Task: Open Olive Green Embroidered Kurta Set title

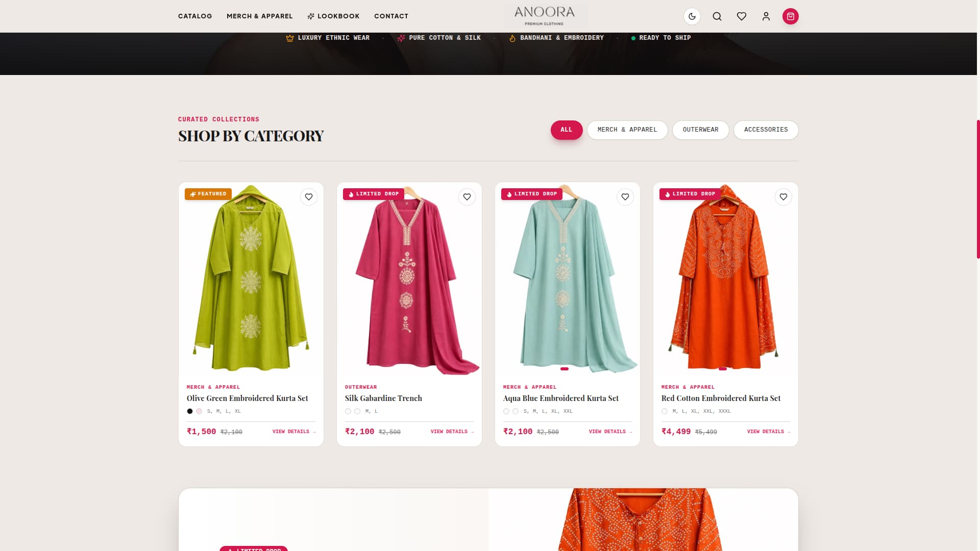Action: pyautogui.click(x=248, y=398)
